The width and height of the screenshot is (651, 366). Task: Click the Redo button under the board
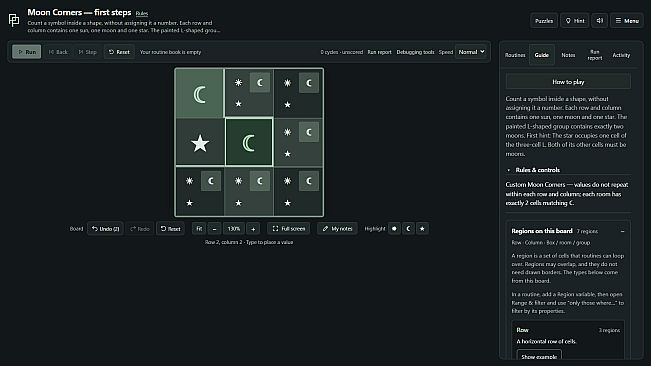tap(140, 229)
